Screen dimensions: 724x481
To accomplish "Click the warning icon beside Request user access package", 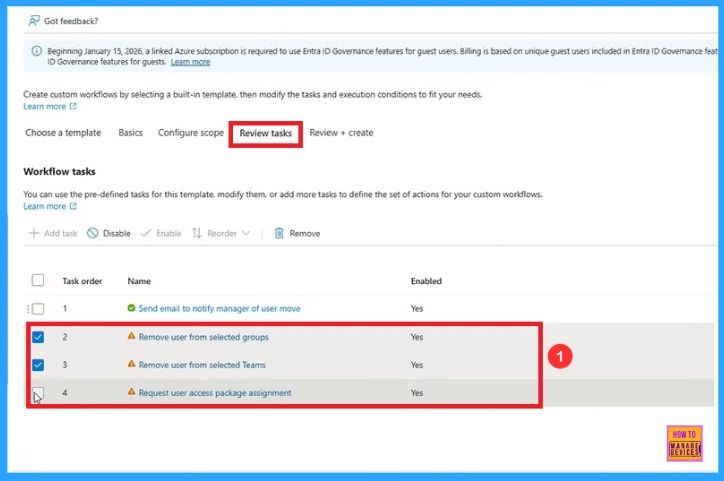I will [x=132, y=391].
